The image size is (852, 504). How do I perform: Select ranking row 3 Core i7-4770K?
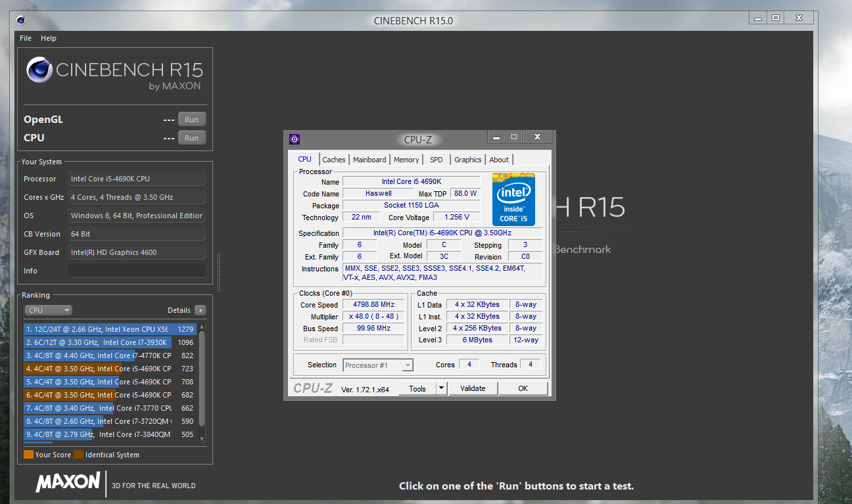tap(110, 355)
